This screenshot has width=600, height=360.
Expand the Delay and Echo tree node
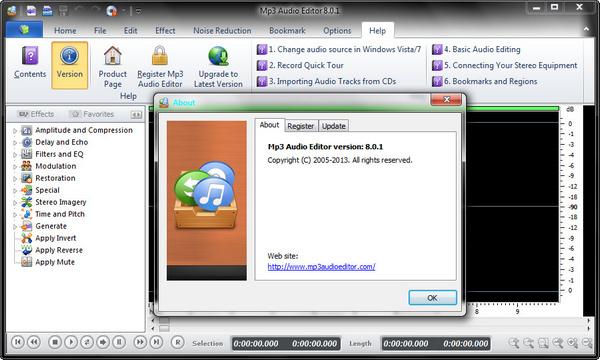(x=15, y=143)
